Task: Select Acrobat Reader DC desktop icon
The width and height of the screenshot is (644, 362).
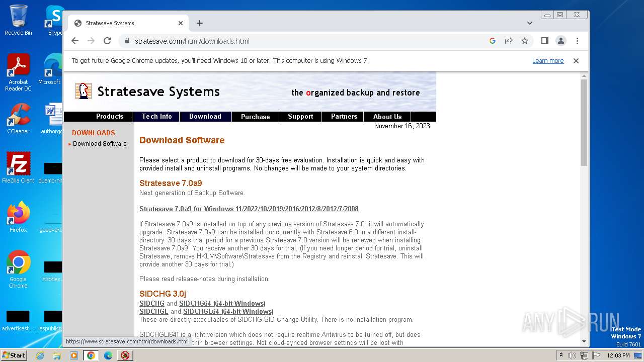Action: coord(18,72)
